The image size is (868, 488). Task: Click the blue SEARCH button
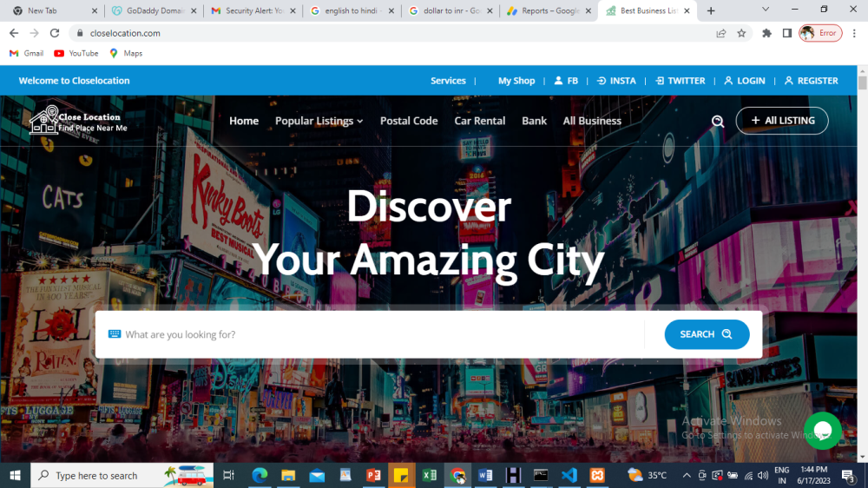click(x=707, y=334)
